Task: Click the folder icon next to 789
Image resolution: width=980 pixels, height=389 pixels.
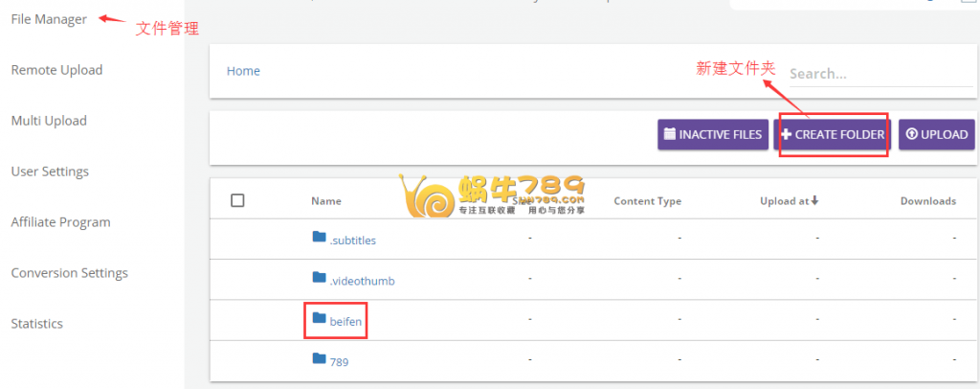Action: point(319,359)
